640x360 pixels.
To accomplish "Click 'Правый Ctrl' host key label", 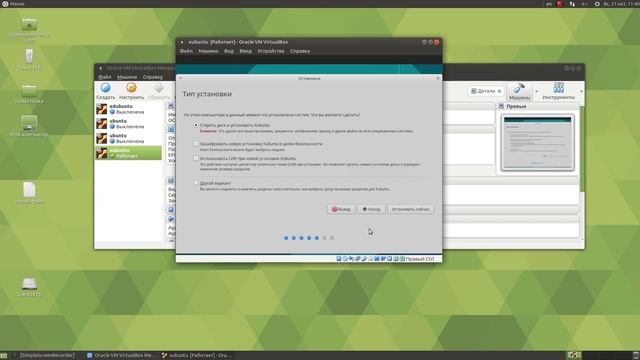I will (x=420, y=259).
